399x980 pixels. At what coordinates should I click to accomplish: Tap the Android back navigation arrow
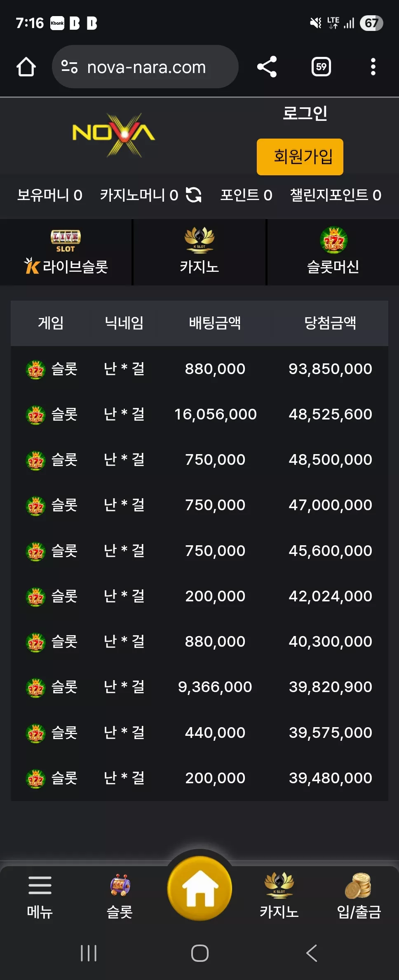pos(312,953)
